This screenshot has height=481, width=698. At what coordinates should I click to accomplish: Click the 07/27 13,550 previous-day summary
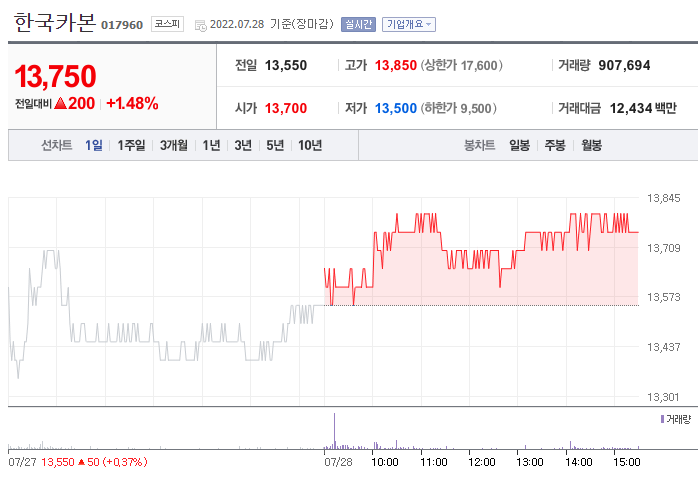coord(78,462)
